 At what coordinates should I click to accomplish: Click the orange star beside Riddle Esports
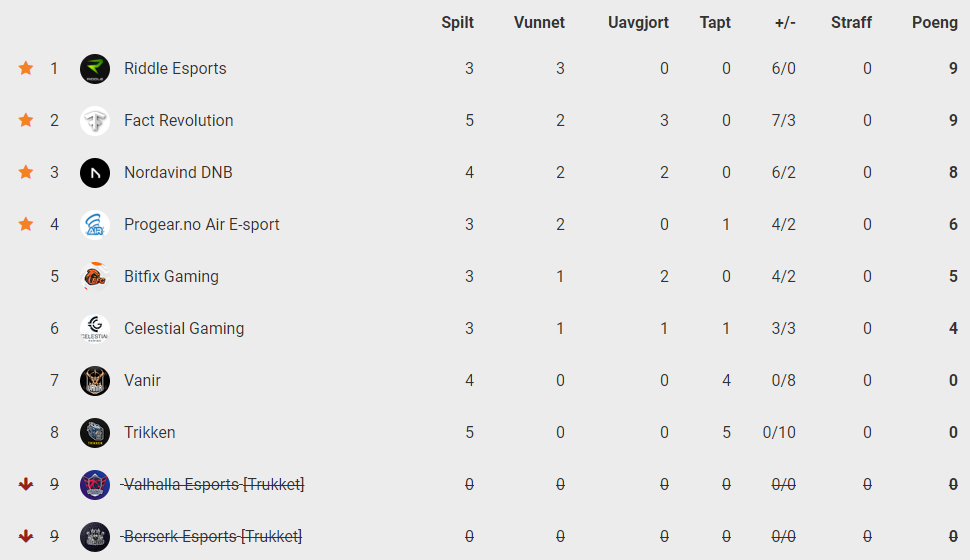[x=26, y=68]
